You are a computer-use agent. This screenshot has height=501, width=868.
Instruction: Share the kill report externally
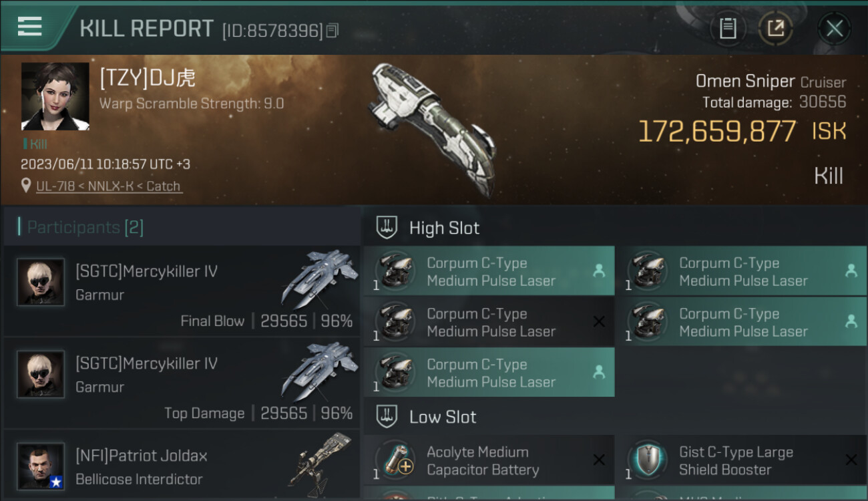pos(776,29)
